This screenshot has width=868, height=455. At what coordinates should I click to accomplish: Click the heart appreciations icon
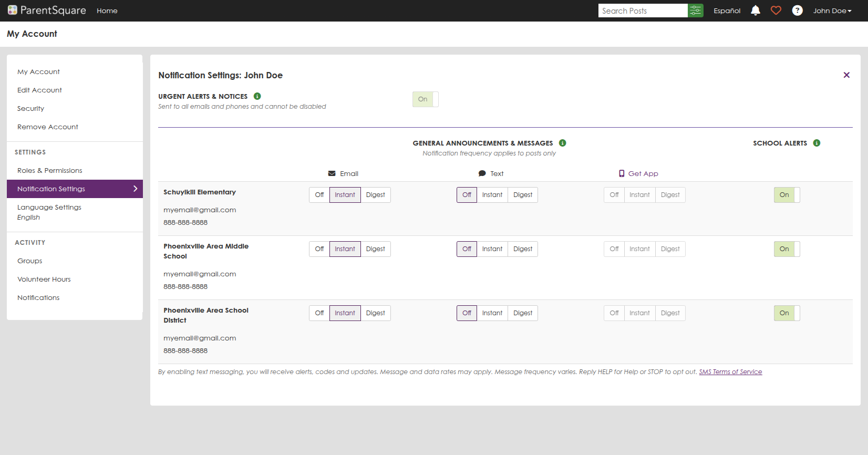(x=776, y=11)
